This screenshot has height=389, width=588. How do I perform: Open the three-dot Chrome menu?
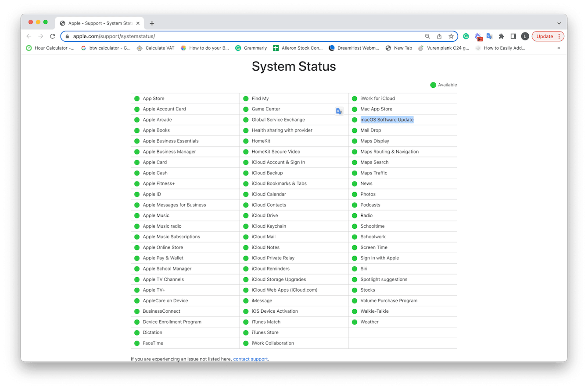tap(559, 36)
